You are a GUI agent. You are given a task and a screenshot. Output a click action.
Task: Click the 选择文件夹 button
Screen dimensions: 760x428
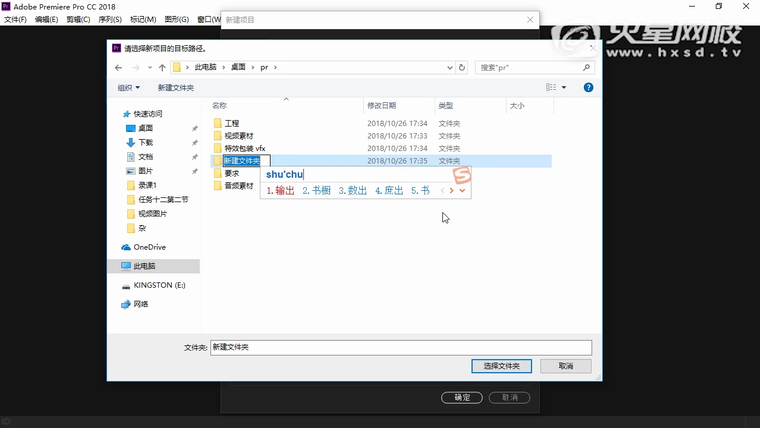(501, 366)
